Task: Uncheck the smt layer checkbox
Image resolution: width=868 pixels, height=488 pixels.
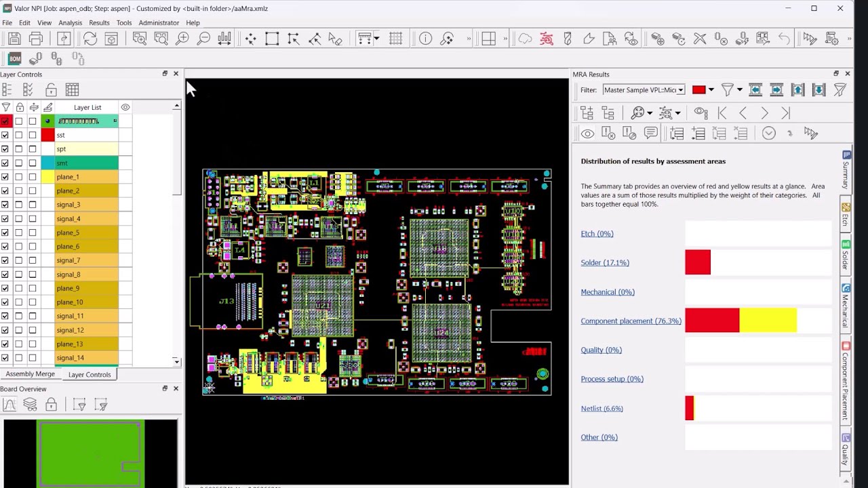Action: [x=5, y=163]
